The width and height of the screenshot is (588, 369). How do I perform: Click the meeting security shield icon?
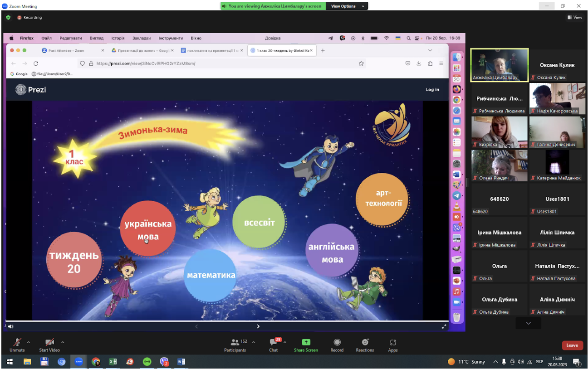coord(8,18)
